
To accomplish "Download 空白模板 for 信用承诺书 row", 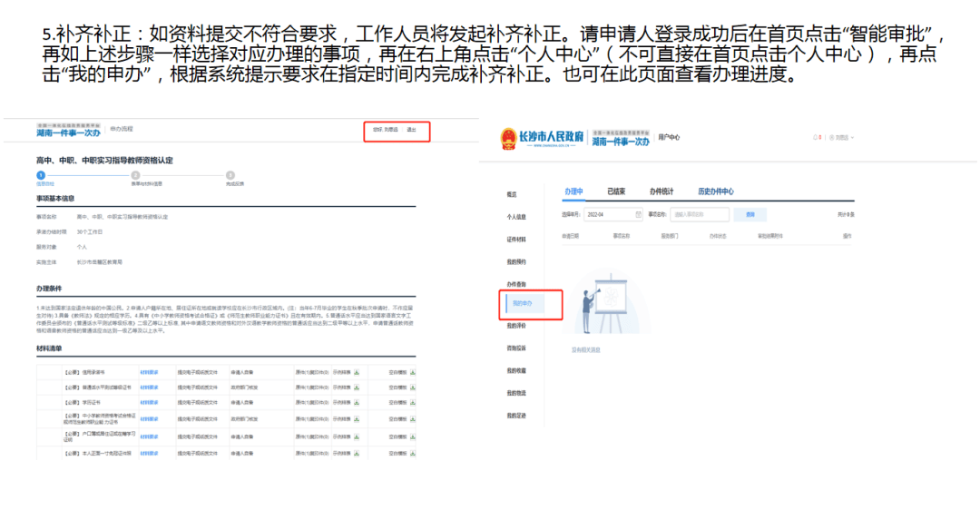I will click(413, 372).
